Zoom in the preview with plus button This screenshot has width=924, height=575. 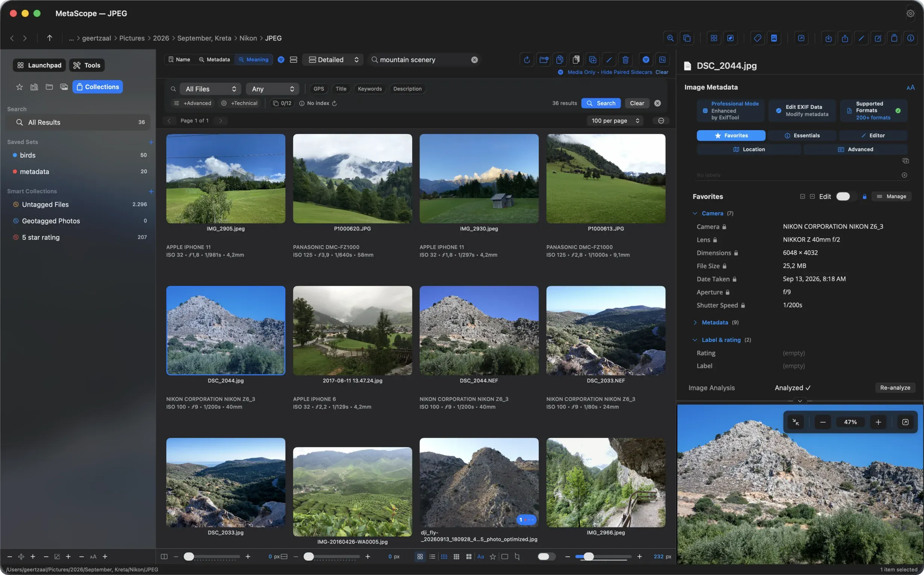(878, 422)
